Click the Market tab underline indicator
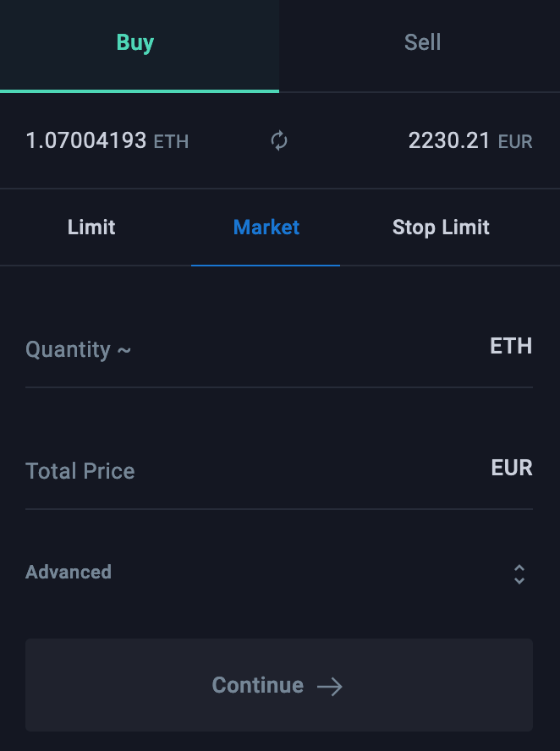The image size is (560, 751). [x=266, y=263]
